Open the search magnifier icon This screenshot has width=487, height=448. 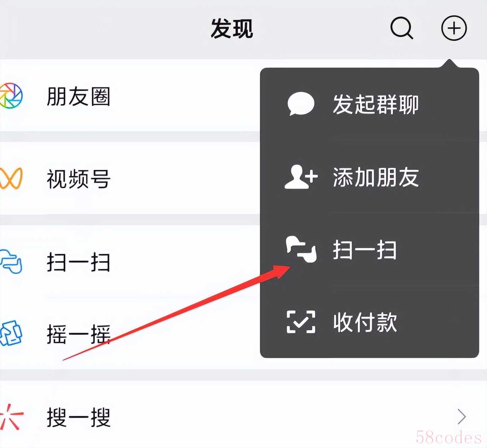pos(402,28)
